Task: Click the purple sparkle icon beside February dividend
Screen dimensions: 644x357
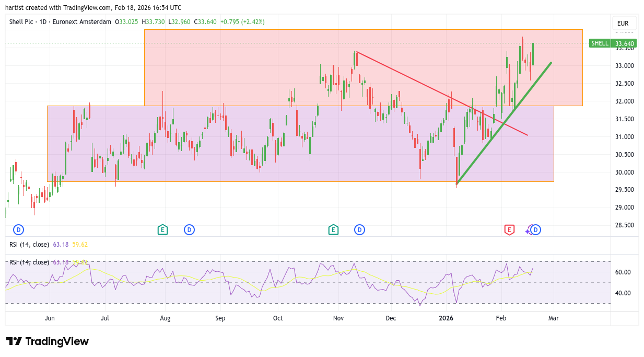Action: coord(529,229)
